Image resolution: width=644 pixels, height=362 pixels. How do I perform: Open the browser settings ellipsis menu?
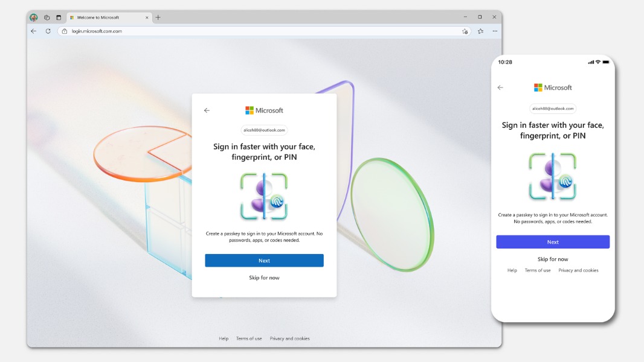tap(494, 31)
